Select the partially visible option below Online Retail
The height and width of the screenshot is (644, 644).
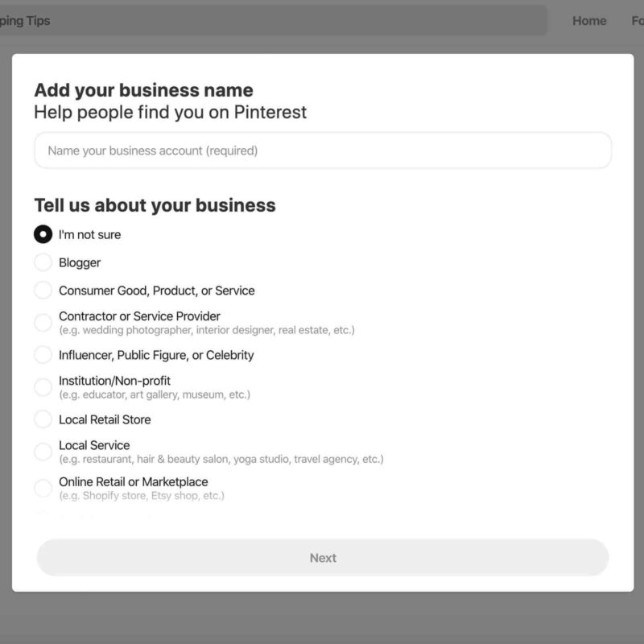pos(44,513)
